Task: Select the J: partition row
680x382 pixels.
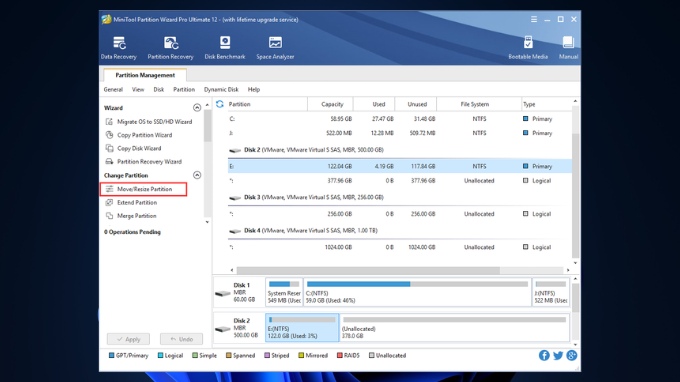Action: (399, 133)
